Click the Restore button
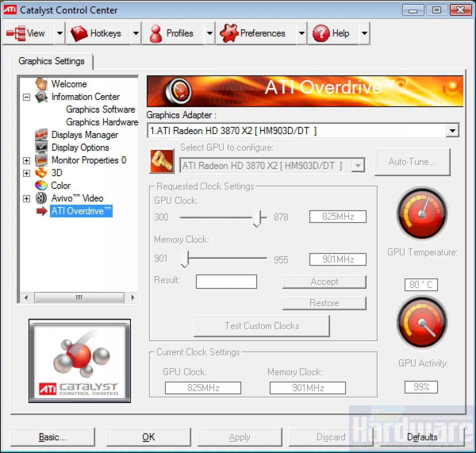 point(324,303)
